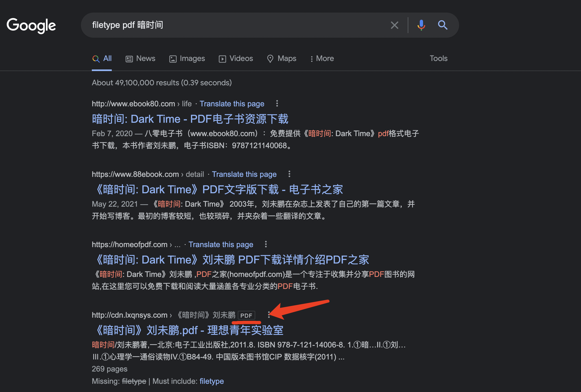Open the three-dot menu on the 88ebook result

click(289, 174)
